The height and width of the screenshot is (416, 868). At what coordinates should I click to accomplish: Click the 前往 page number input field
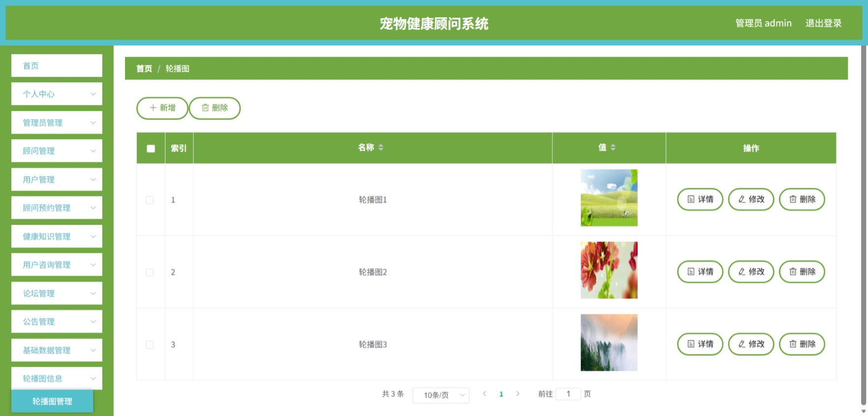coord(568,394)
